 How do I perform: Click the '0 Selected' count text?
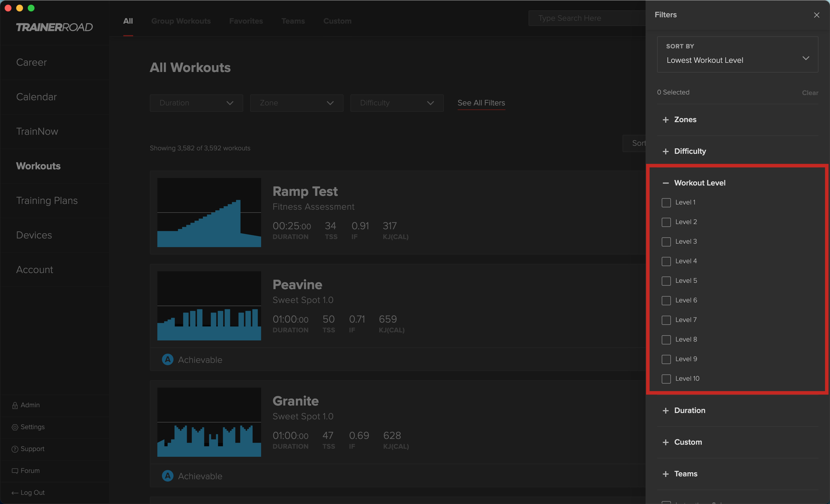[673, 92]
